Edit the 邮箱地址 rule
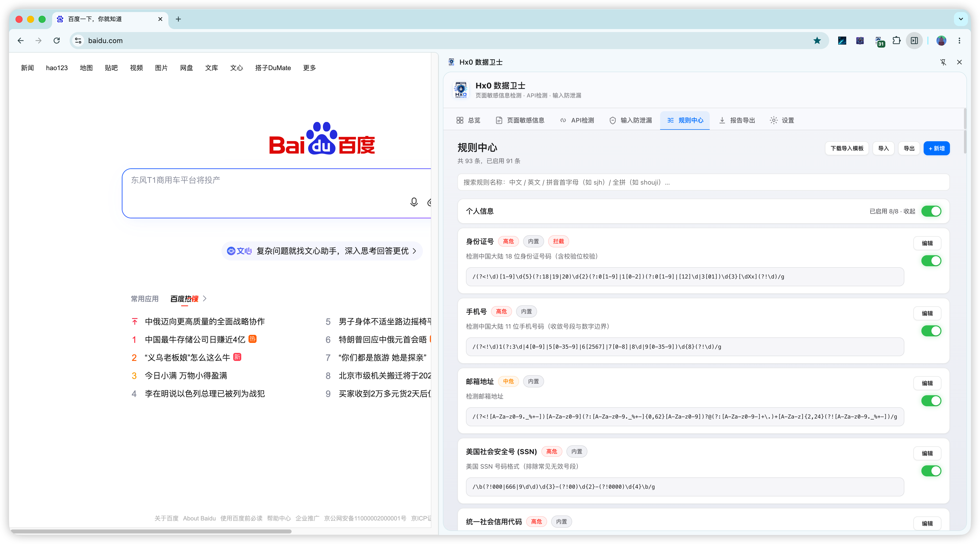This screenshot has width=980, height=544. coord(927,383)
